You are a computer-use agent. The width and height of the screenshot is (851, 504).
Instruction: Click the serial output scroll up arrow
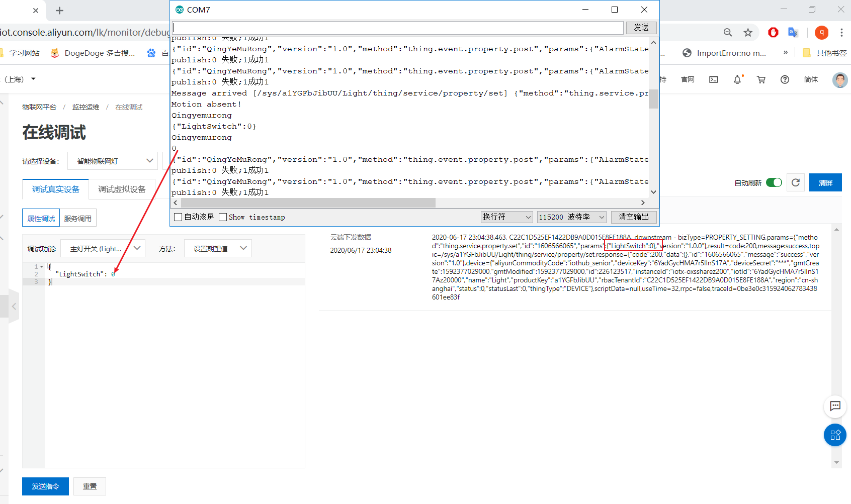point(653,43)
